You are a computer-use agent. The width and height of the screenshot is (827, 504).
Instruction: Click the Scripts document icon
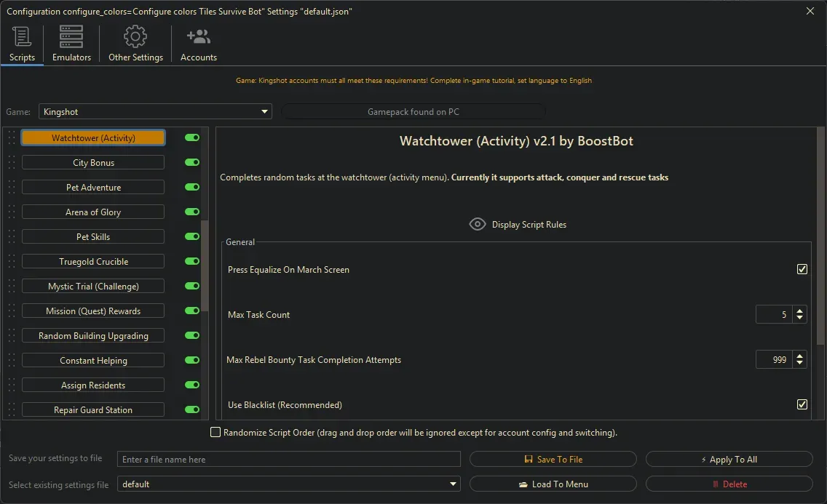pos(22,36)
